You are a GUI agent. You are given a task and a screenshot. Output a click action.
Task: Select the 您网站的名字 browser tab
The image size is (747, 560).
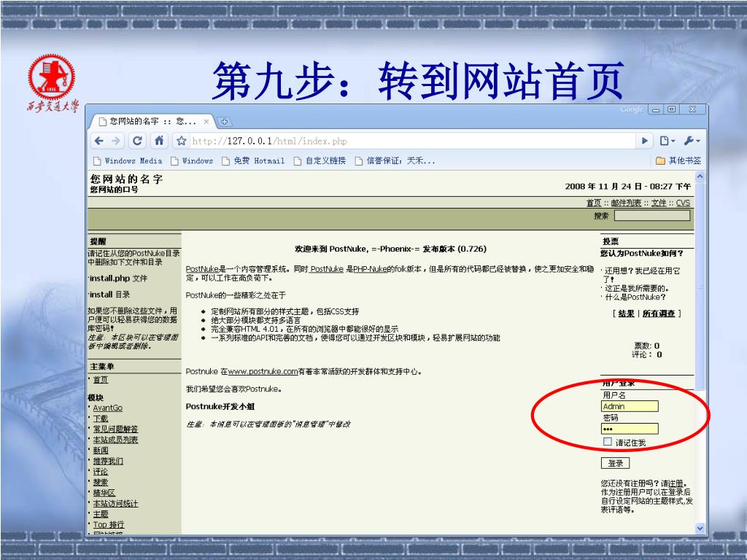(x=152, y=122)
